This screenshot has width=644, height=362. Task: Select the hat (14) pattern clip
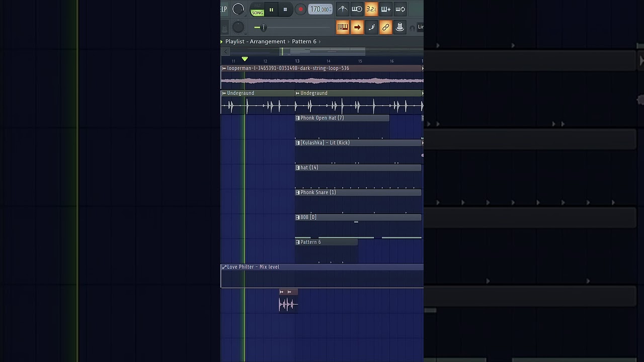pos(358,176)
